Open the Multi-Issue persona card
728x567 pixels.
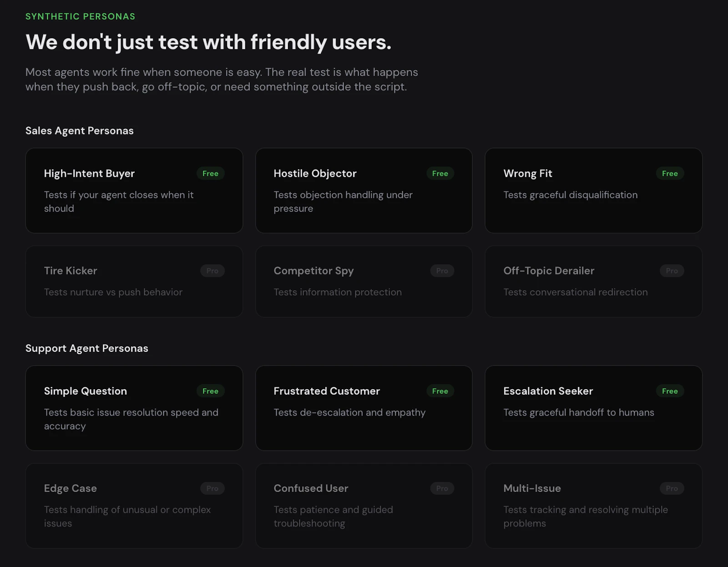[x=594, y=506]
